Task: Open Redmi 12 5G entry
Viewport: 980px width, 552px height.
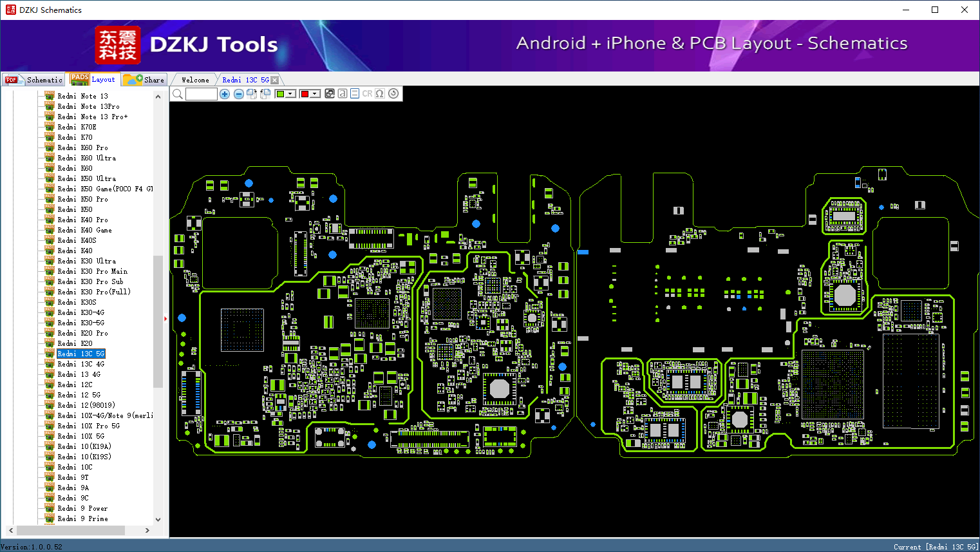Action: tap(79, 395)
